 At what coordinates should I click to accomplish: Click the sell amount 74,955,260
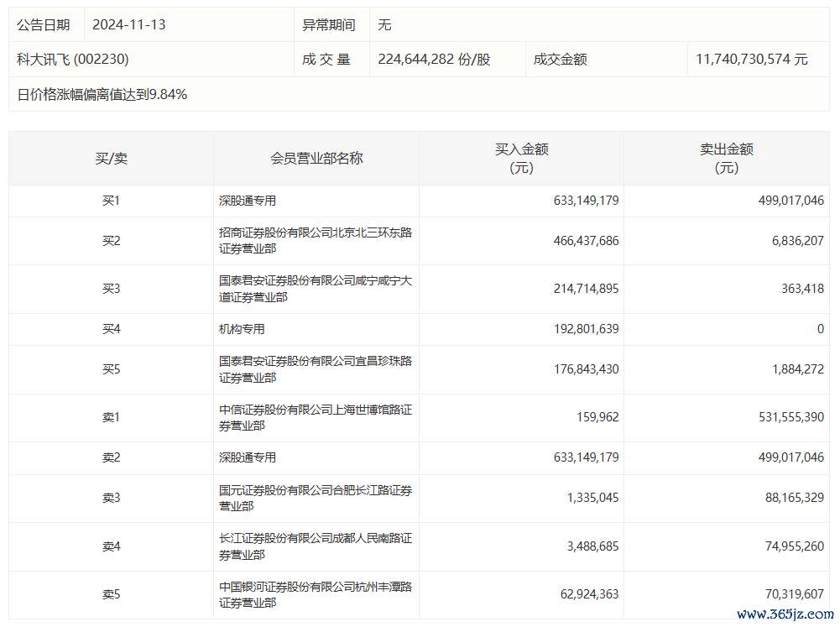795,546
